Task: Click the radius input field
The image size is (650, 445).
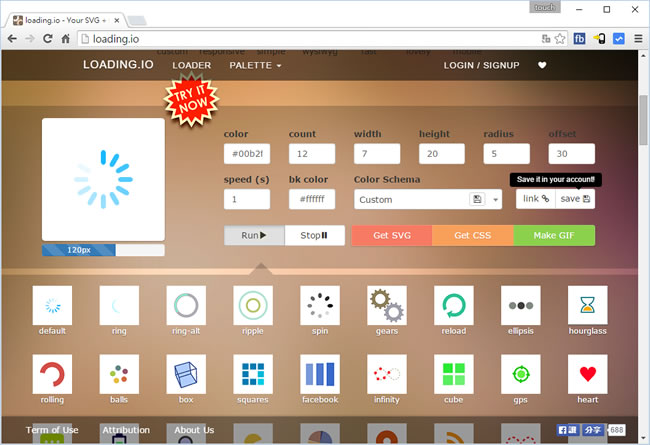Action: pyautogui.click(x=507, y=154)
